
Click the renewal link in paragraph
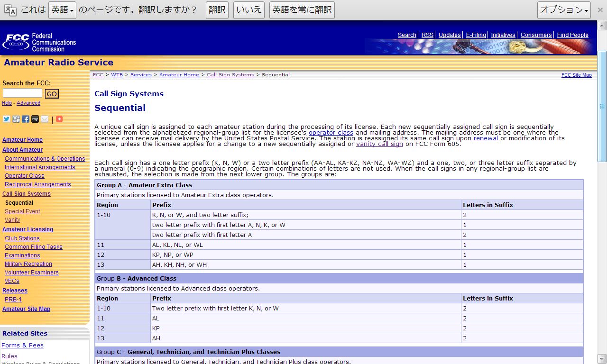(486, 138)
